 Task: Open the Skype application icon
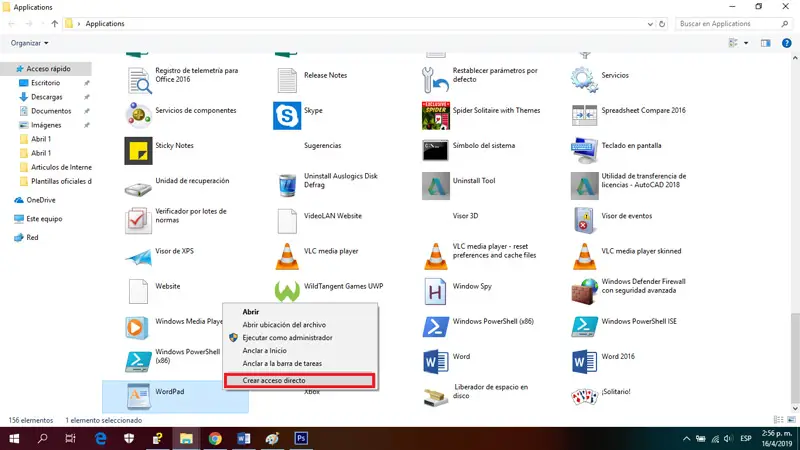287,115
